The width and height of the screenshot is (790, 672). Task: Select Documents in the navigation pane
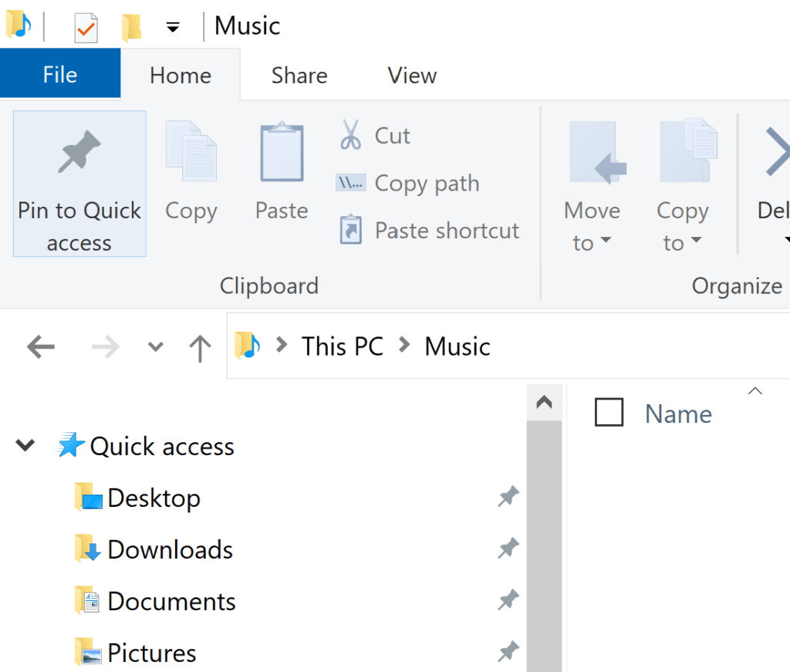[172, 601]
